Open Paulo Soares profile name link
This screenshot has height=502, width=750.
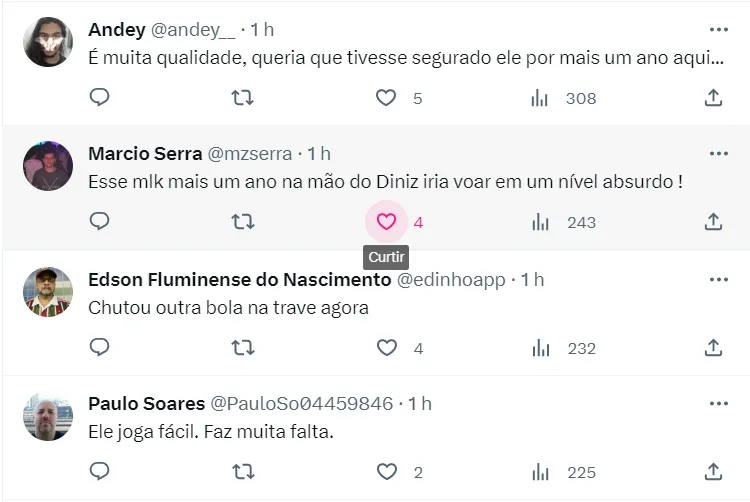click(144, 403)
